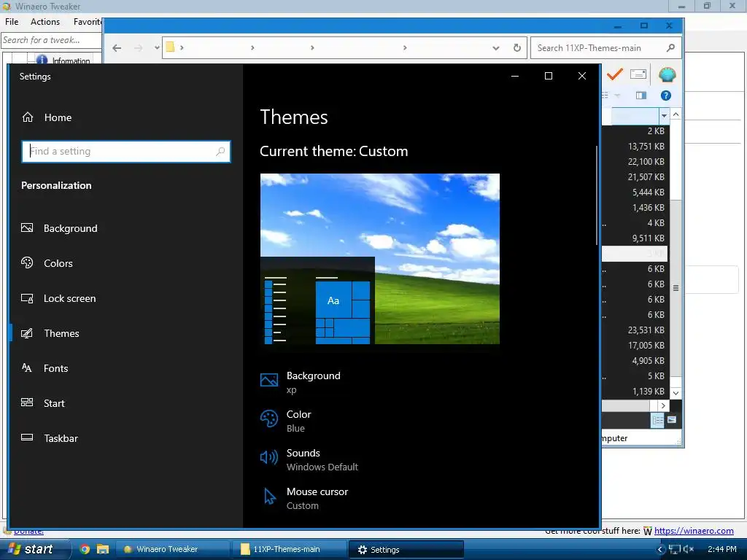The width and height of the screenshot is (747, 560).
Task: Select the 13,751 KB file row
Action: 635,146
